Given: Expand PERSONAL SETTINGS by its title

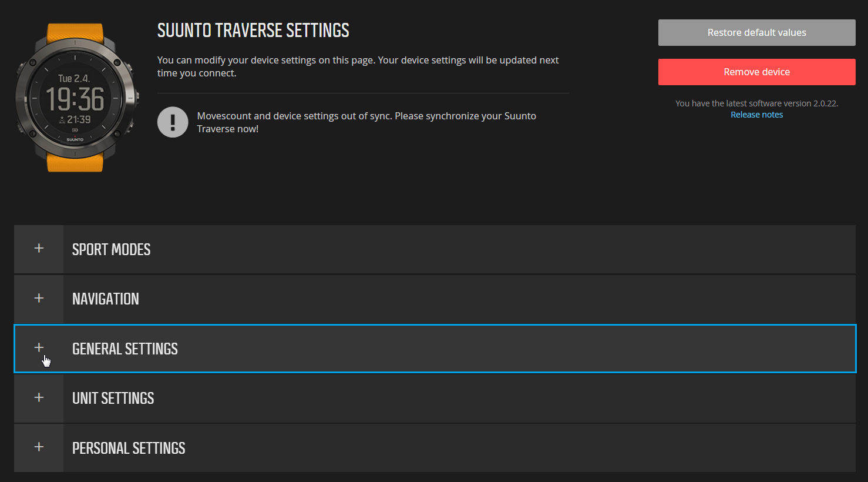Looking at the screenshot, I should 129,448.
